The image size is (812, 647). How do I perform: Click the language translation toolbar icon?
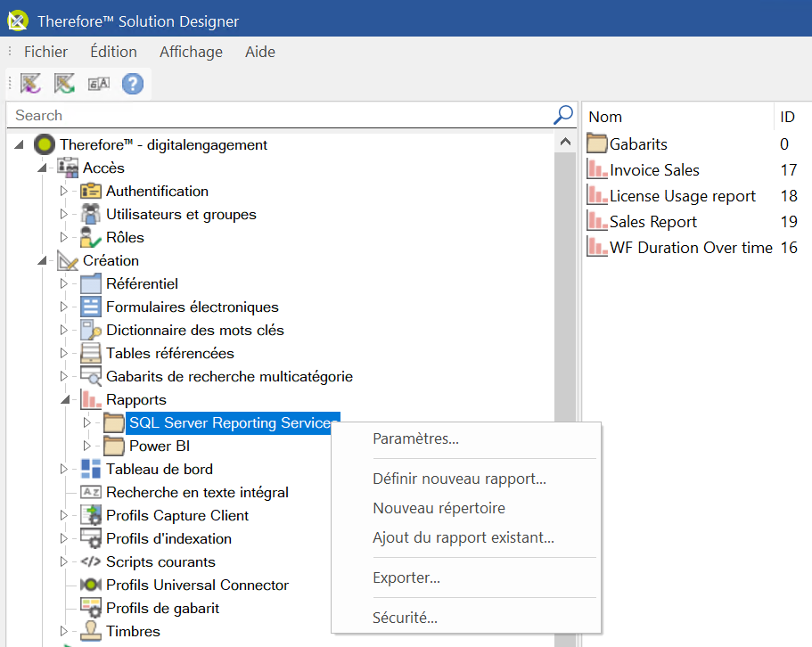click(x=98, y=84)
